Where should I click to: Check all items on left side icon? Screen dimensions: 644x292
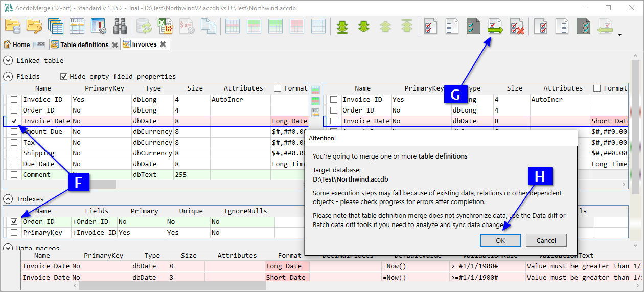pos(431,26)
